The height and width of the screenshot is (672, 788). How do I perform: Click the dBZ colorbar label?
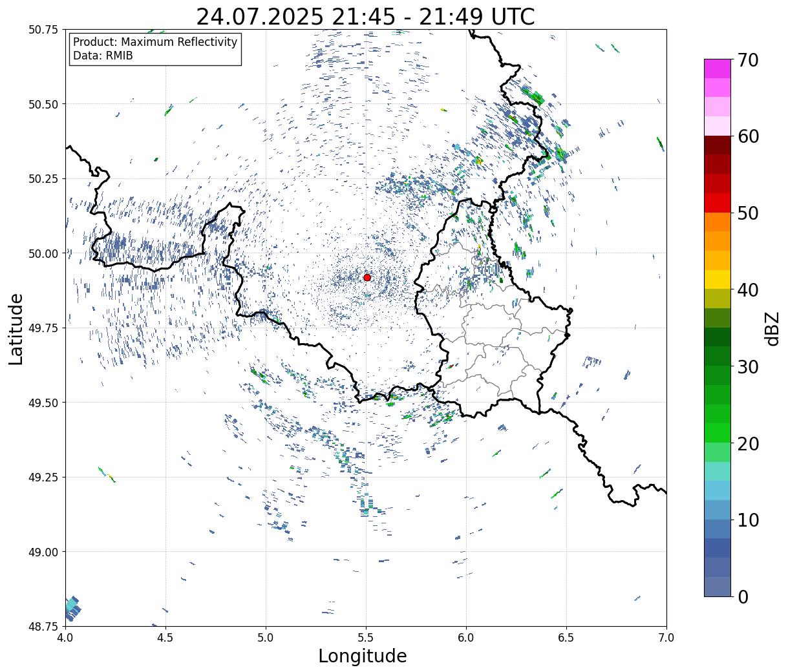pyautogui.click(x=772, y=328)
